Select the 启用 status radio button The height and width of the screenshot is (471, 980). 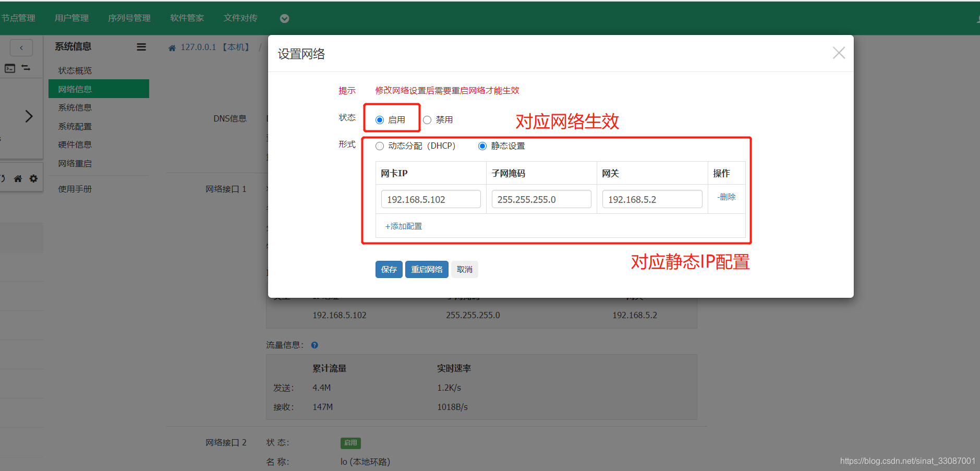click(x=380, y=120)
